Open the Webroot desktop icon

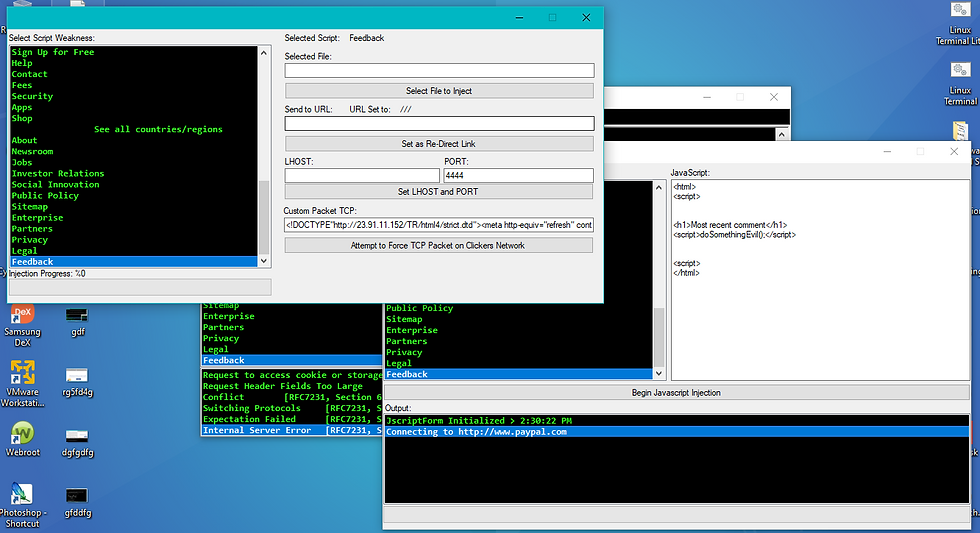point(22,439)
